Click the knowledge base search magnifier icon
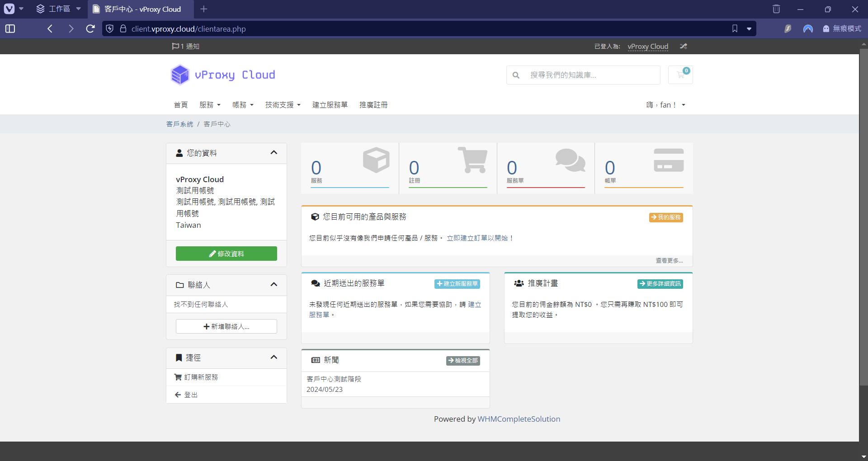The width and height of the screenshot is (868, 461). 517,75
